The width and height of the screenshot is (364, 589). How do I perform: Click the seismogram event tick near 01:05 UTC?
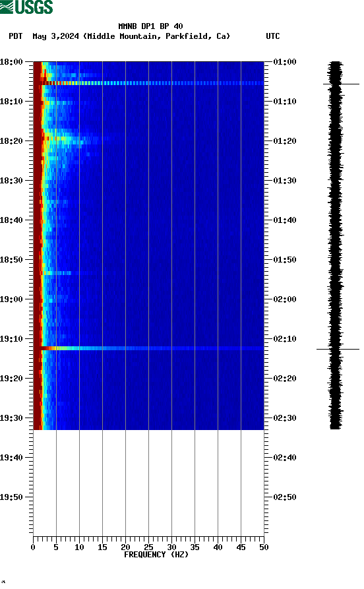(341, 84)
